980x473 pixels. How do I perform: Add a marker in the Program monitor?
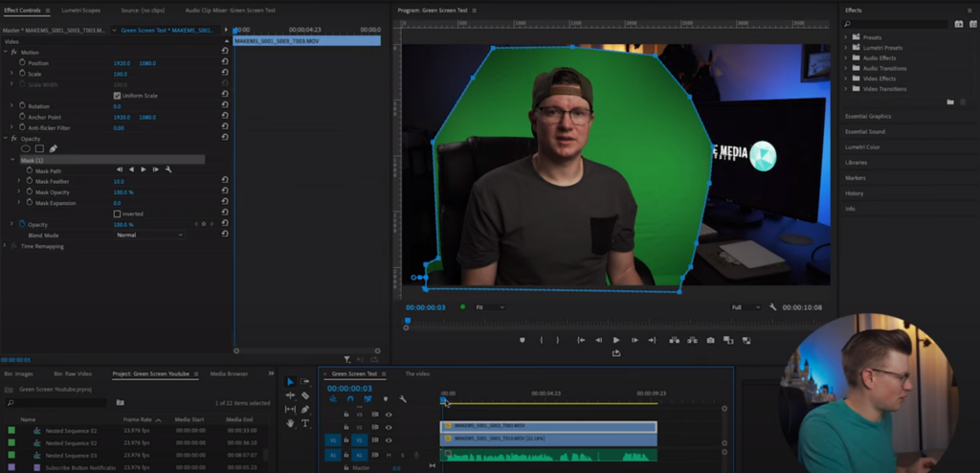coord(522,340)
